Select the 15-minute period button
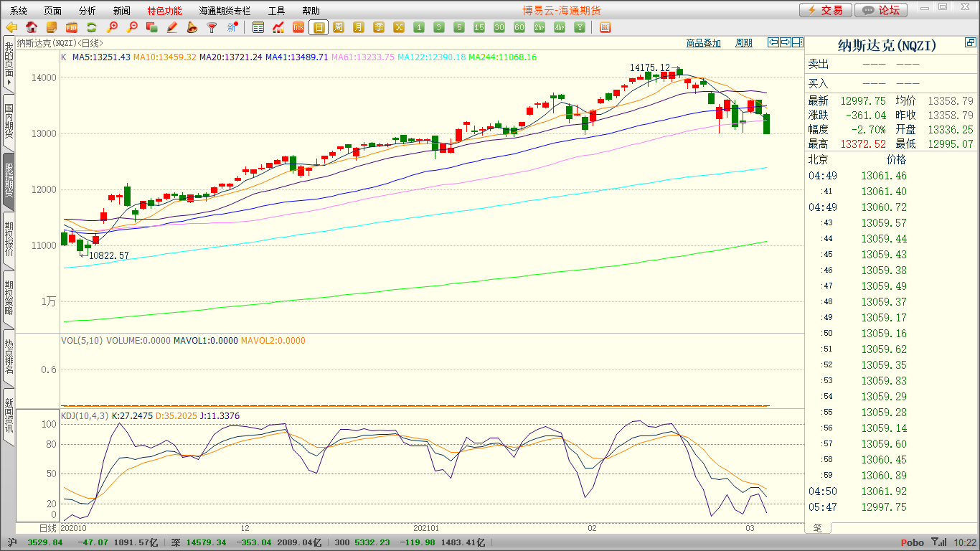Image resolution: width=980 pixels, height=551 pixels. tap(479, 27)
